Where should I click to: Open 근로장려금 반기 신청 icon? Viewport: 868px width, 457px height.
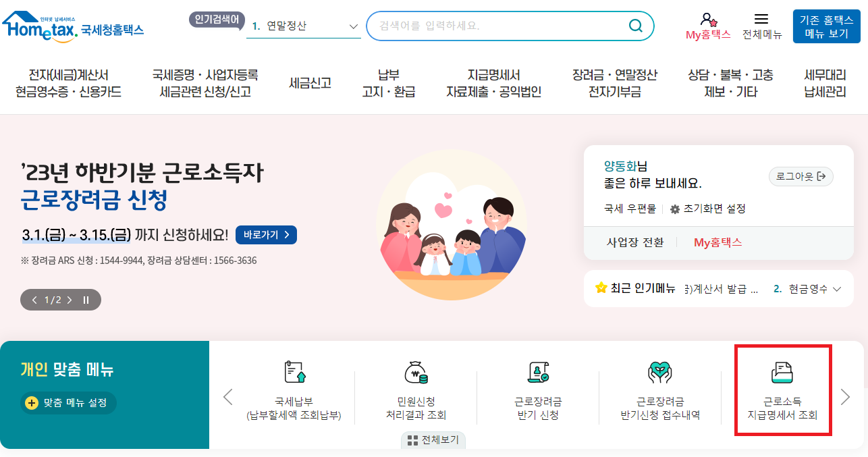pyautogui.click(x=538, y=373)
